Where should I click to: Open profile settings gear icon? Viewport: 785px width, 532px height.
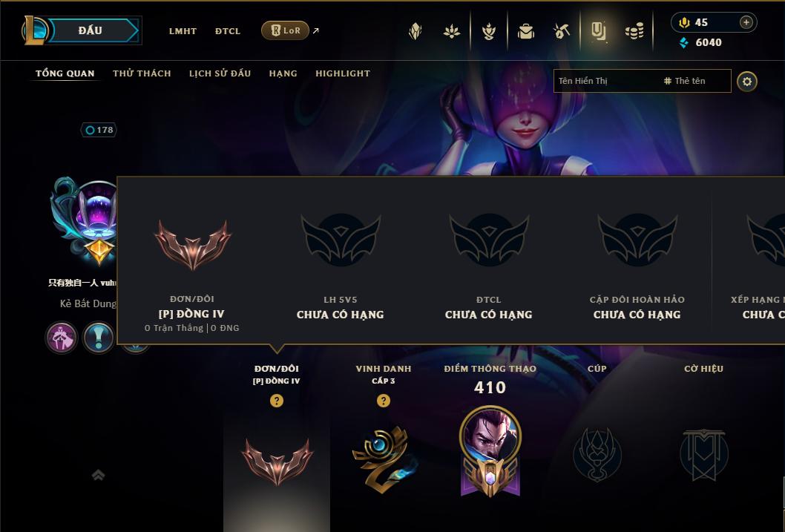(x=747, y=82)
